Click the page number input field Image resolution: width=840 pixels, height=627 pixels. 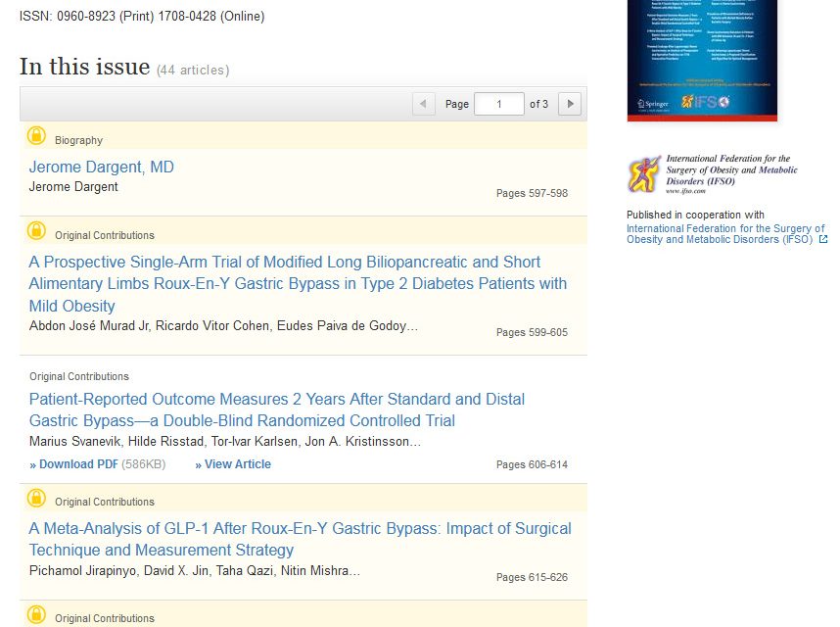[498, 104]
